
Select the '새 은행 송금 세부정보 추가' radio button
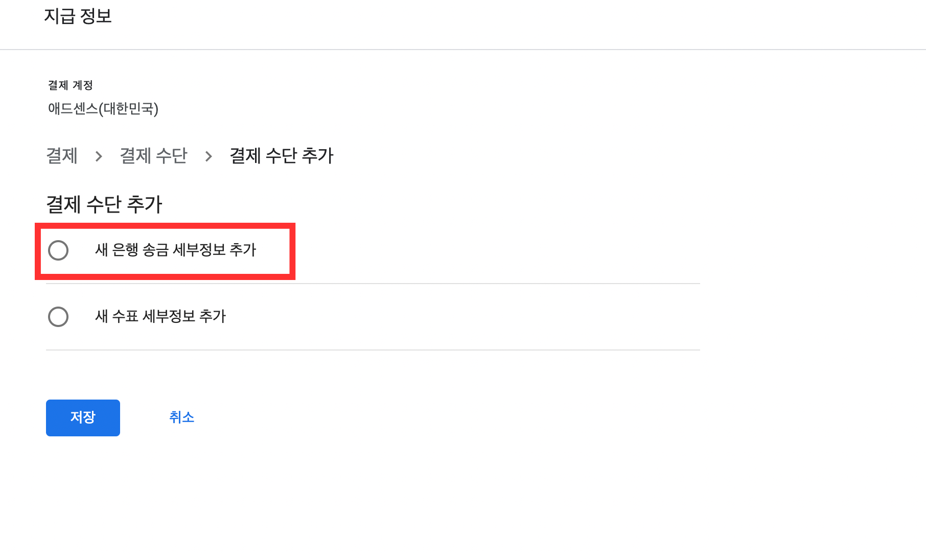click(x=59, y=250)
